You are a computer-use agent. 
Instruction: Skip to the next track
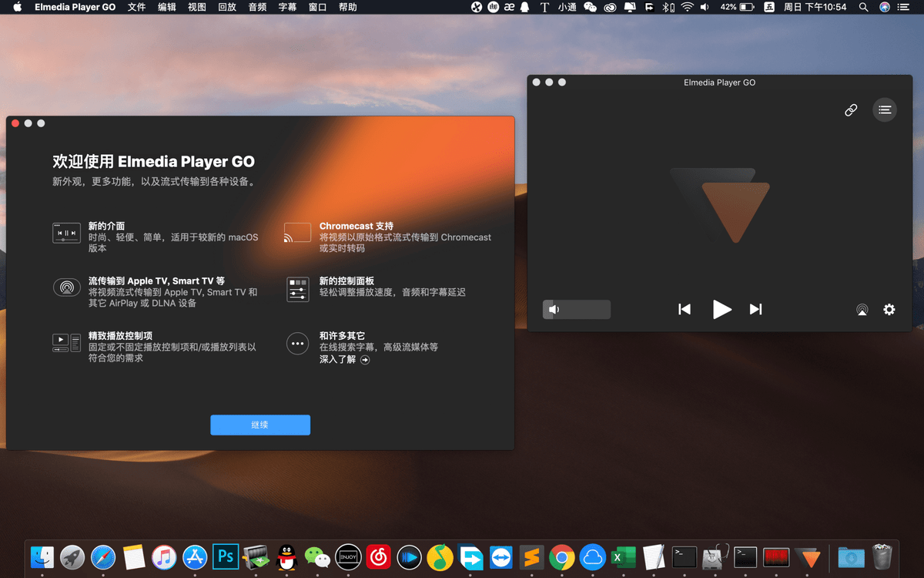click(x=756, y=309)
